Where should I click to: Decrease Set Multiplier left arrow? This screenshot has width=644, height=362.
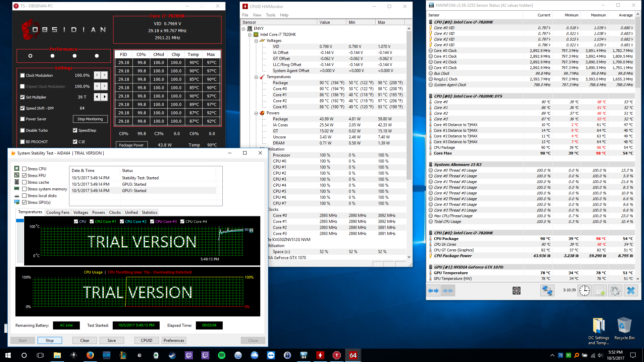97,97
